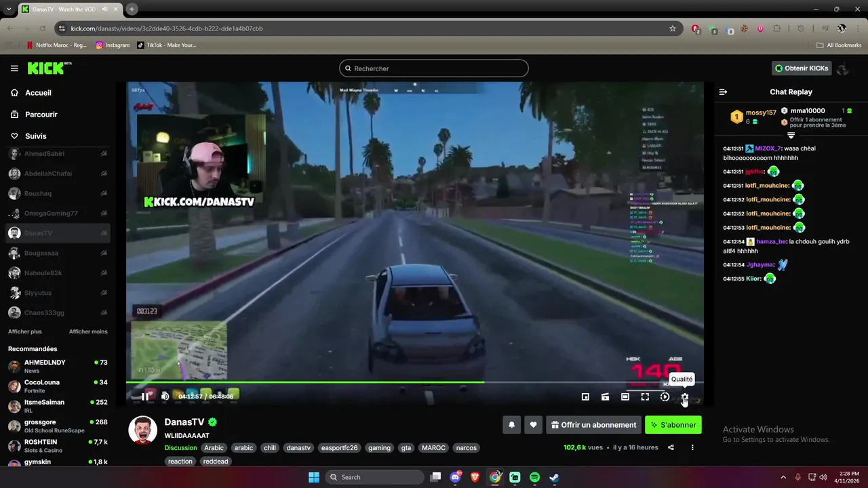Click the 'danastv' tag

click(x=298, y=448)
